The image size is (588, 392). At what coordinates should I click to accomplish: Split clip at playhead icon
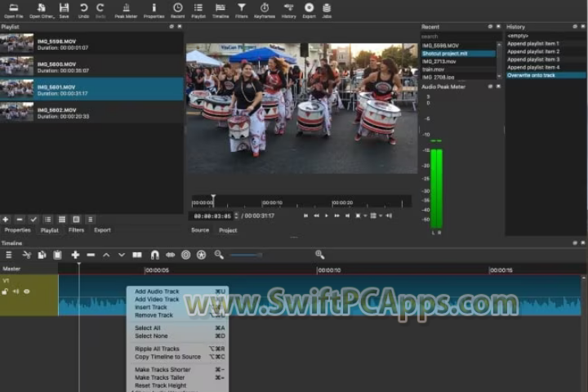[137, 255]
